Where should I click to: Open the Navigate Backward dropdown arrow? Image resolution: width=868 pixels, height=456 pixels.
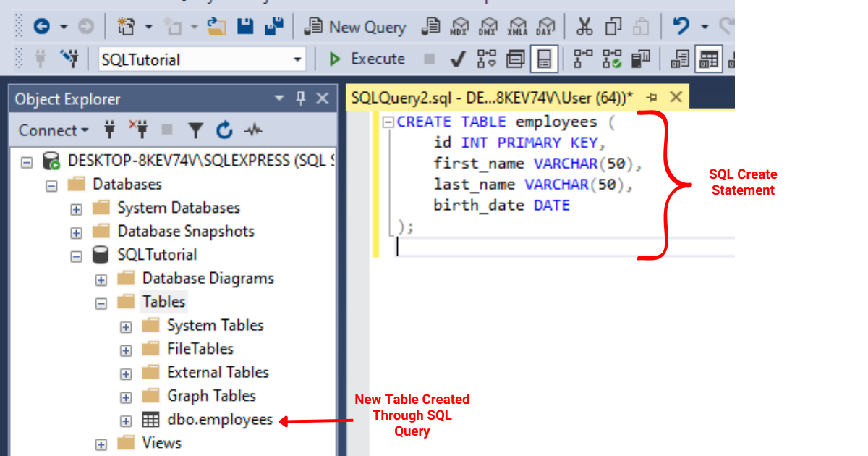coord(64,28)
